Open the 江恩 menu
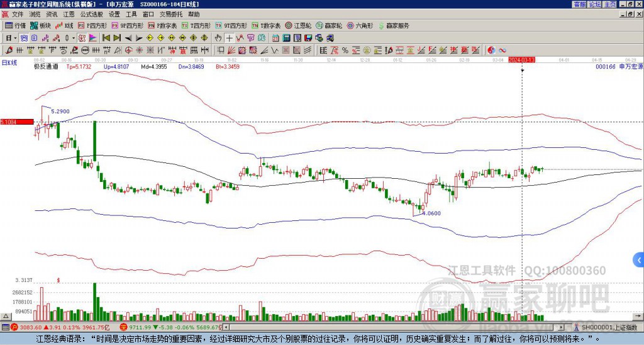The image size is (644, 345). click(x=69, y=14)
